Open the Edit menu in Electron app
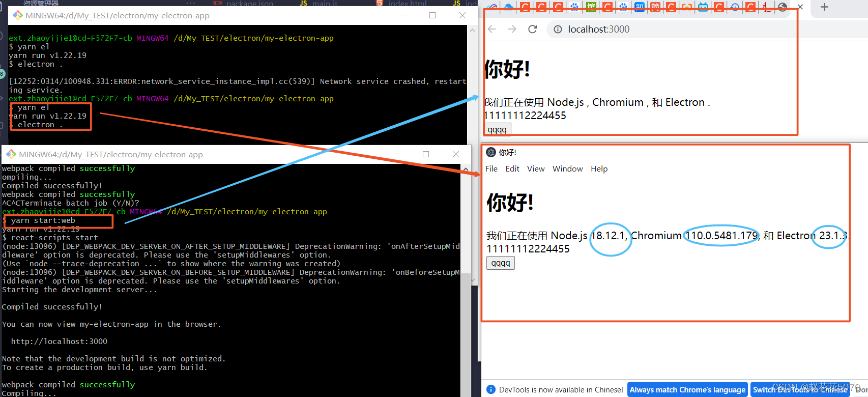The image size is (868, 397). click(512, 168)
